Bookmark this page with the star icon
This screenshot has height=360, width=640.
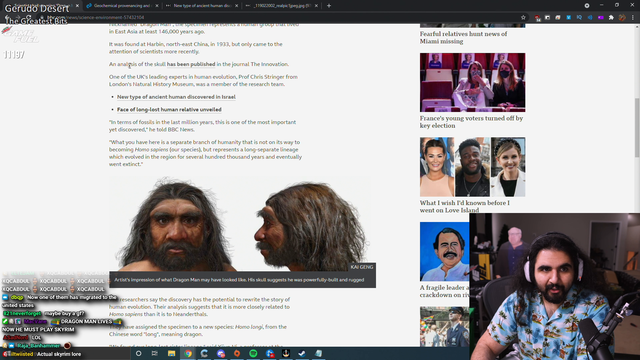(523, 18)
